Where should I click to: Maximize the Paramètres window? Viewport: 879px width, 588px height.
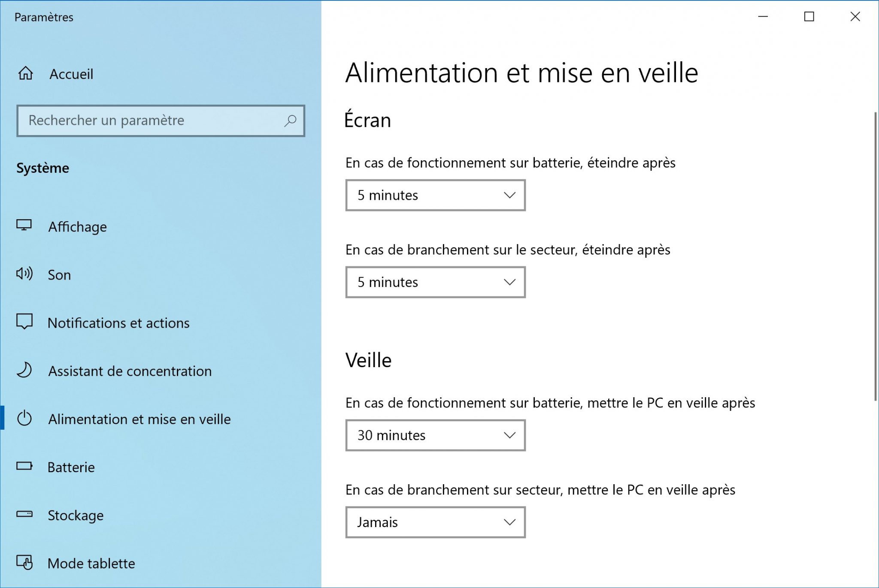pyautogui.click(x=809, y=17)
